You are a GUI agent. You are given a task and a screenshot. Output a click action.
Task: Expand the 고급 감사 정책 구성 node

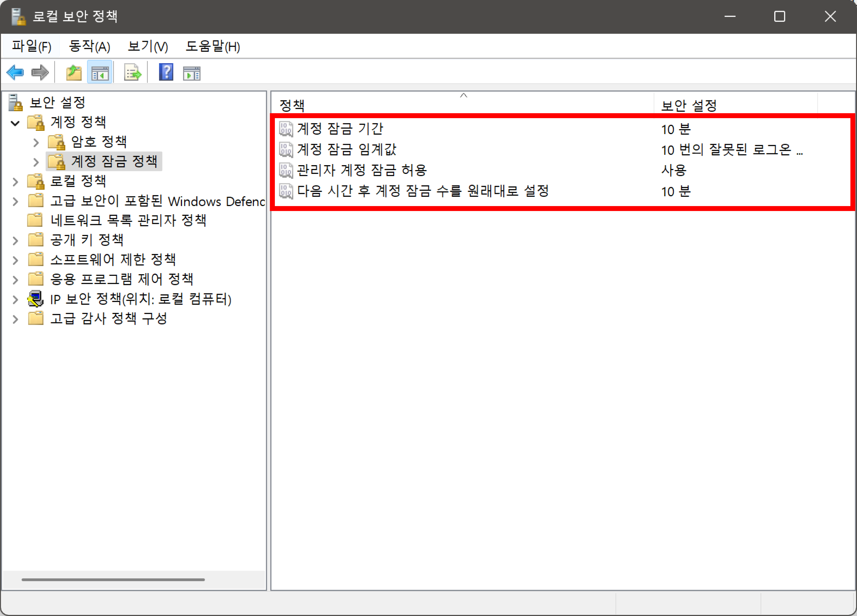(x=15, y=320)
